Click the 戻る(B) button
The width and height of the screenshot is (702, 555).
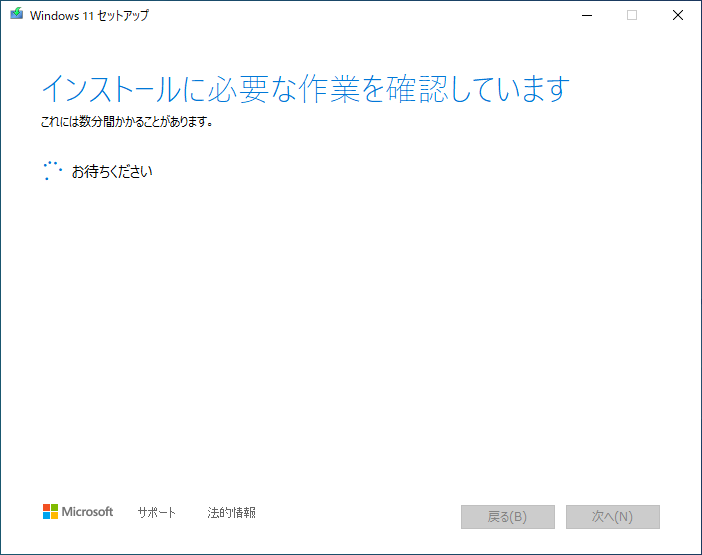[x=508, y=517]
